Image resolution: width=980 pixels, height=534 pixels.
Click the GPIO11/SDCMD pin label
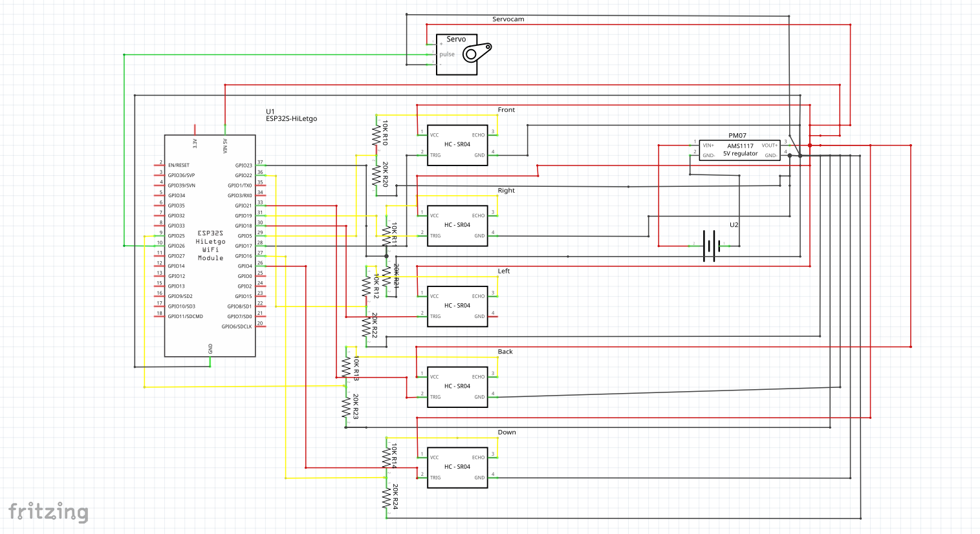click(x=186, y=317)
